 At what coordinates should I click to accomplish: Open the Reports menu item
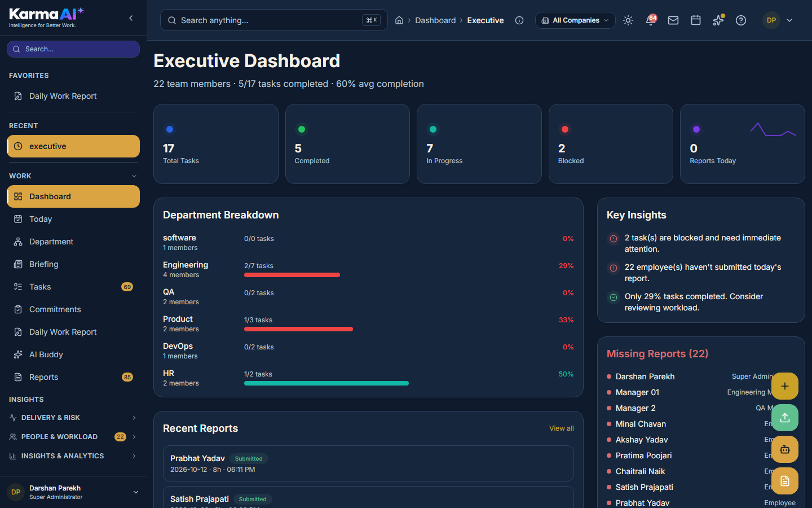point(73,377)
